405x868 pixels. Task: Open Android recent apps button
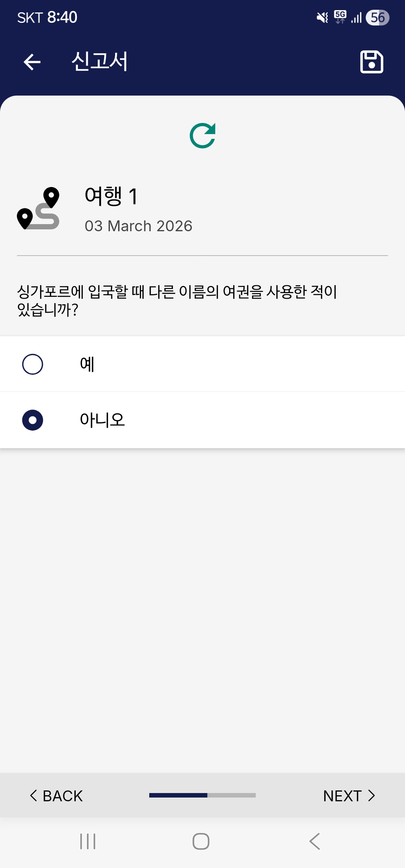88,841
